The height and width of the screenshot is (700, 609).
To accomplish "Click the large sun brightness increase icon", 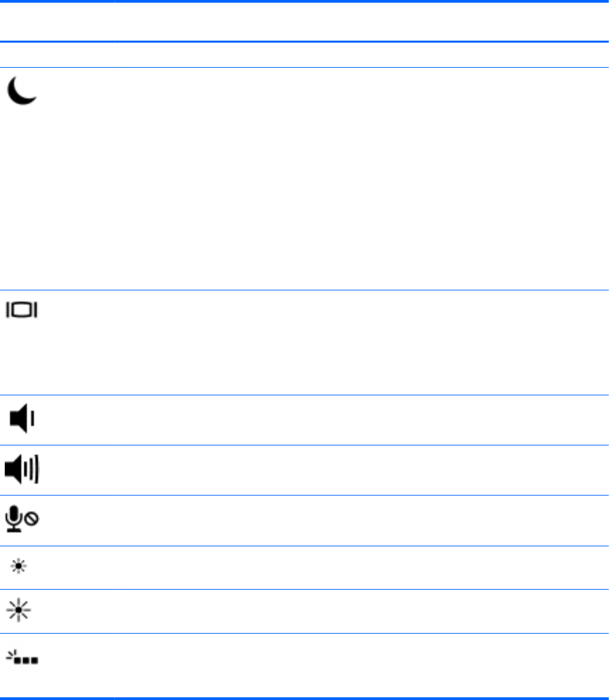I will tap(19, 610).
